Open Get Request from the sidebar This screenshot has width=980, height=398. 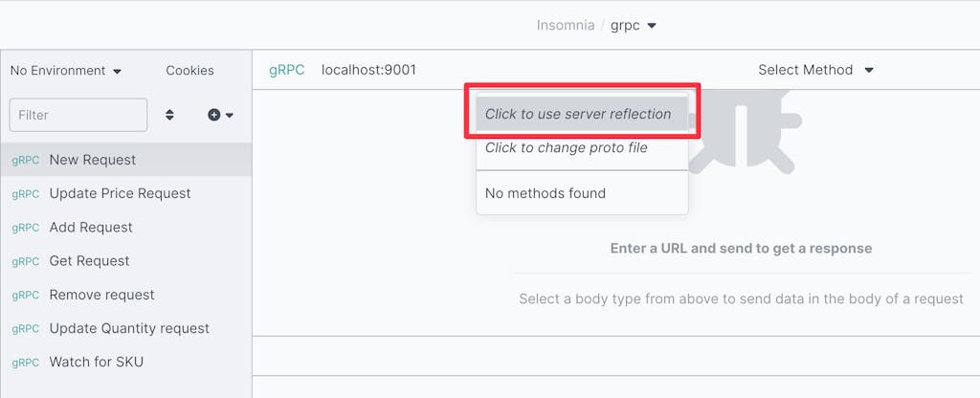pyautogui.click(x=89, y=261)
